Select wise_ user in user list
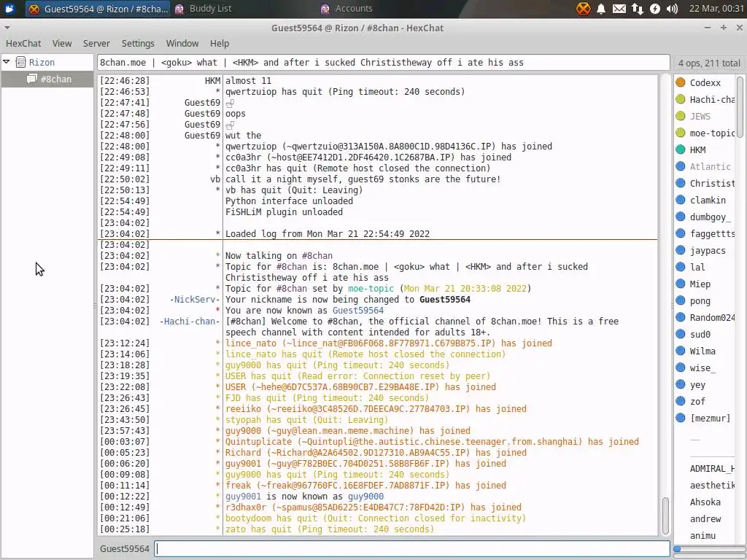 coord(703,367)
